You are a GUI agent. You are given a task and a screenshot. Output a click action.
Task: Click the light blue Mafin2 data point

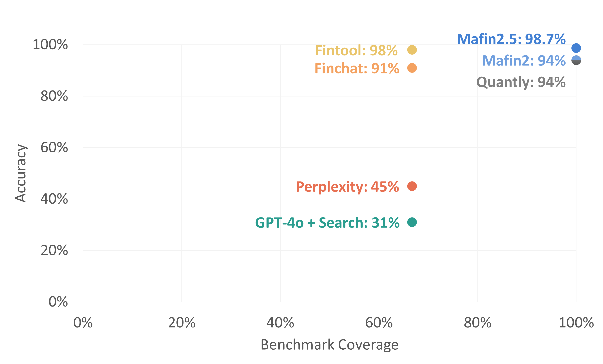coord(576,58)
